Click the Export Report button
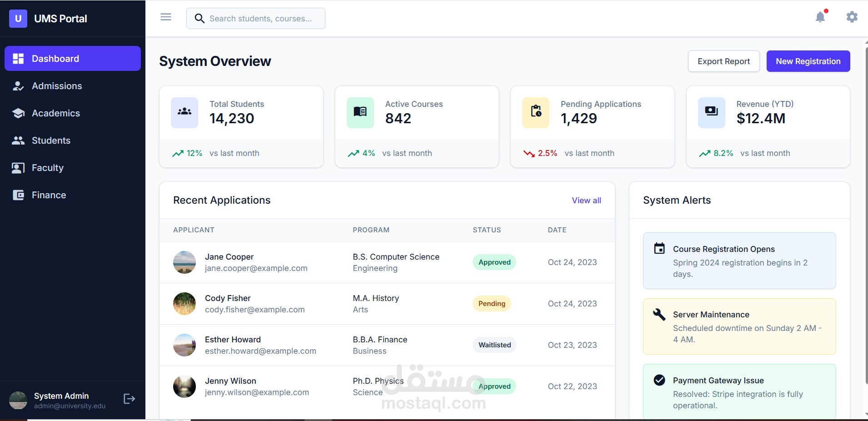Image resolution: width=868 pixels, height=421 pixels. 724,61
